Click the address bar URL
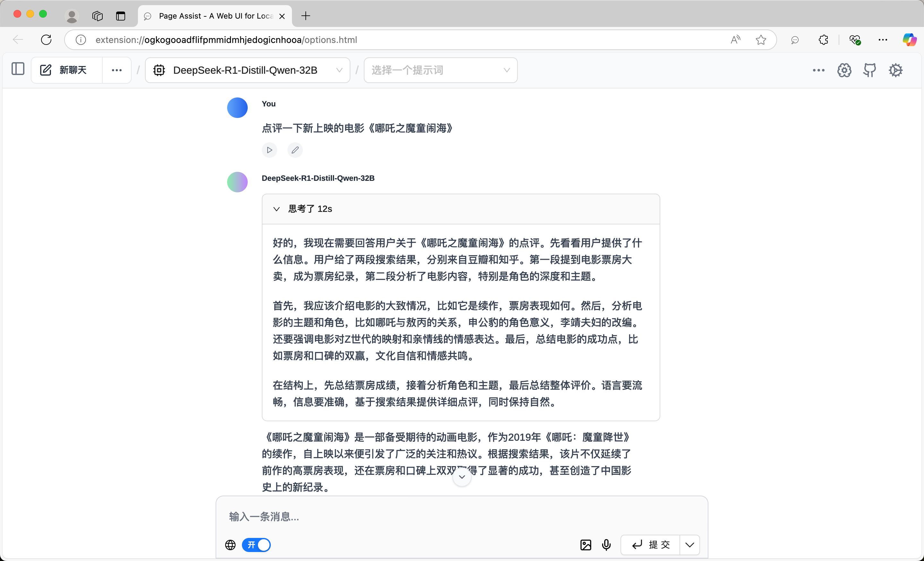The width and height of the screenshot is (924, 561). tap(226, 40)
